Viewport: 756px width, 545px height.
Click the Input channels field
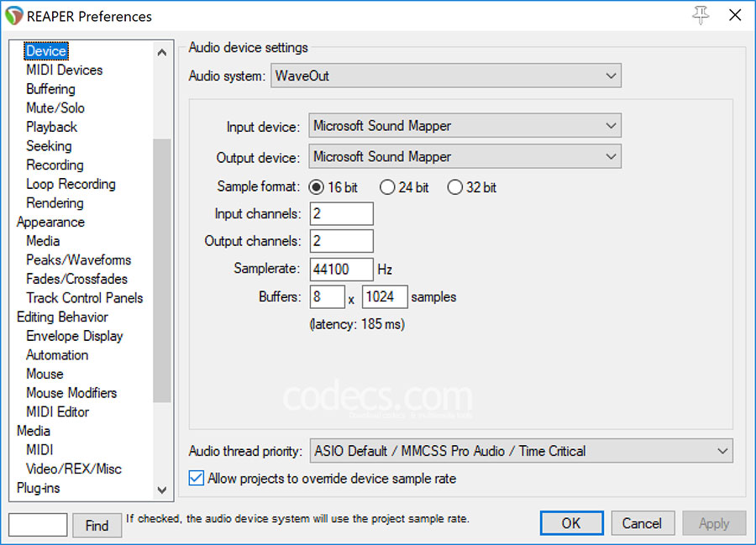(x=341, y=213)
